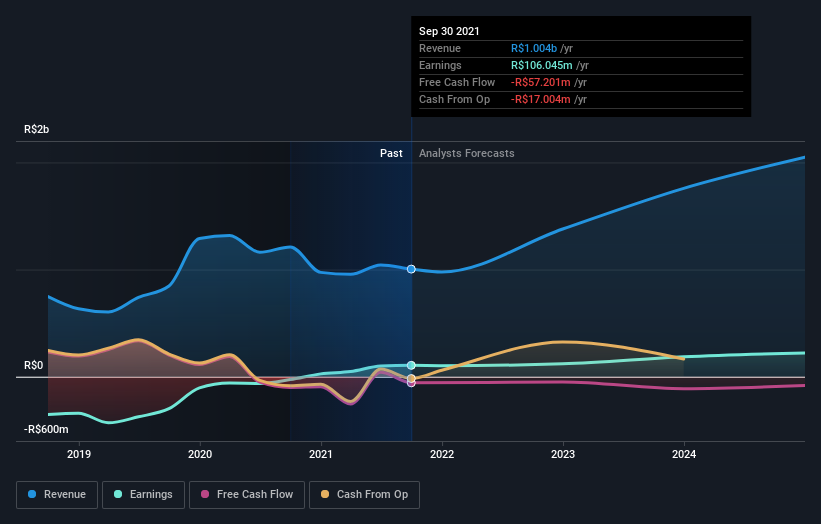Click the 2023 x-axis label

[563, 454]
